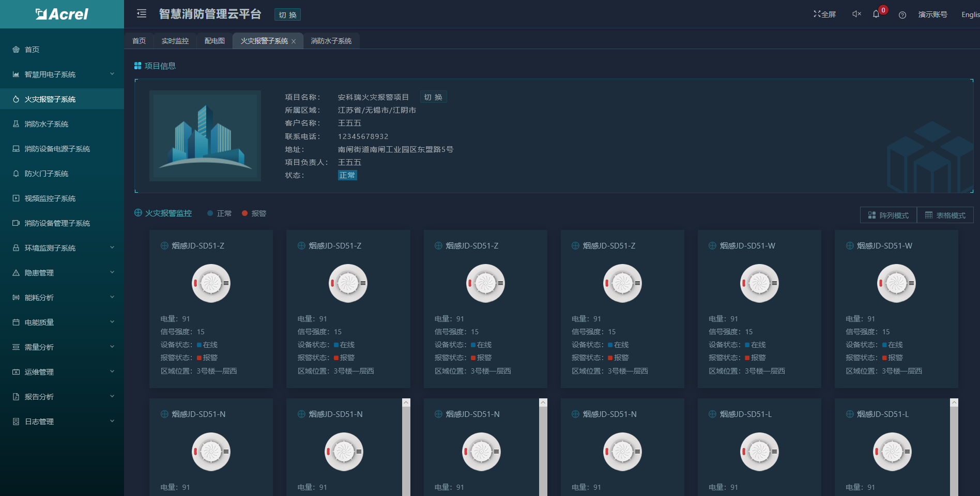Enable 全屏 fullscreen mode

[825, 14]
